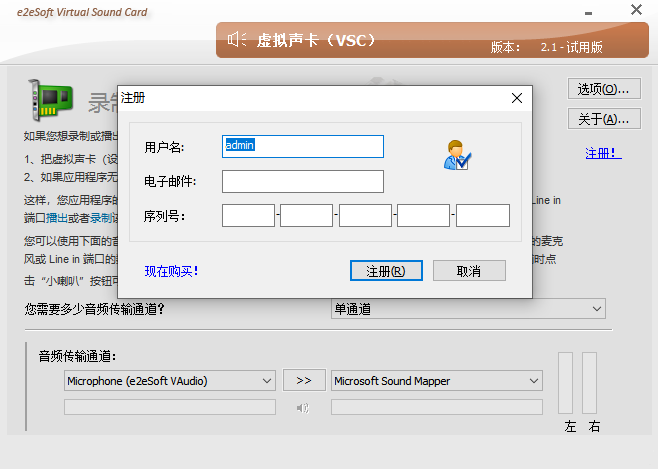Close the 注册 dialog with its X
This screenshot has height=469, width=658.
tap(517, 98)
